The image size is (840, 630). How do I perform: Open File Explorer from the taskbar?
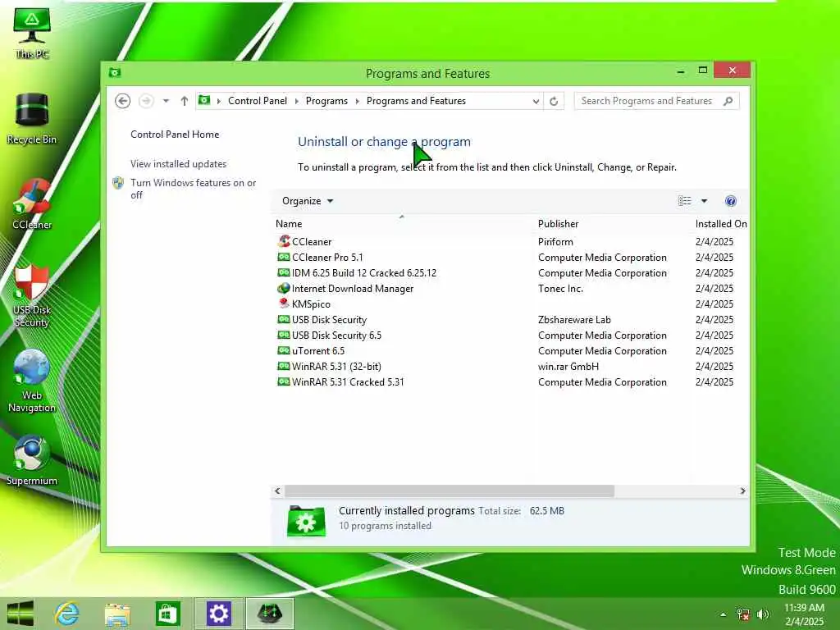pos(117,614)
